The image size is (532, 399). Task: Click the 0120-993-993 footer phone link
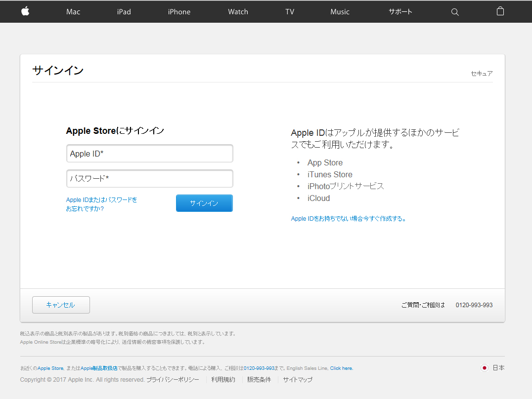pos(259,368)
